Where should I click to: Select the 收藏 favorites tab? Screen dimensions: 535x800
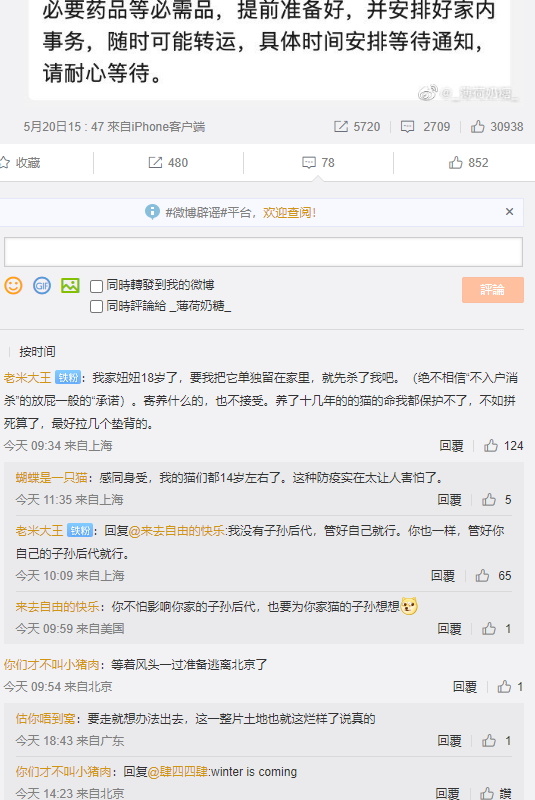click(20, 163)
